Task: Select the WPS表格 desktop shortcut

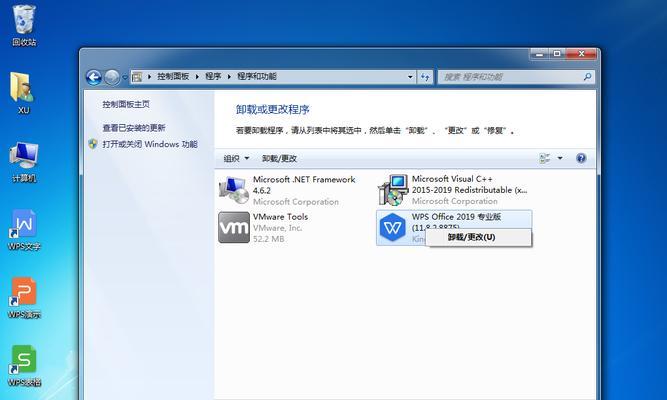Action: pyautogui.click(x=24, y=366)
